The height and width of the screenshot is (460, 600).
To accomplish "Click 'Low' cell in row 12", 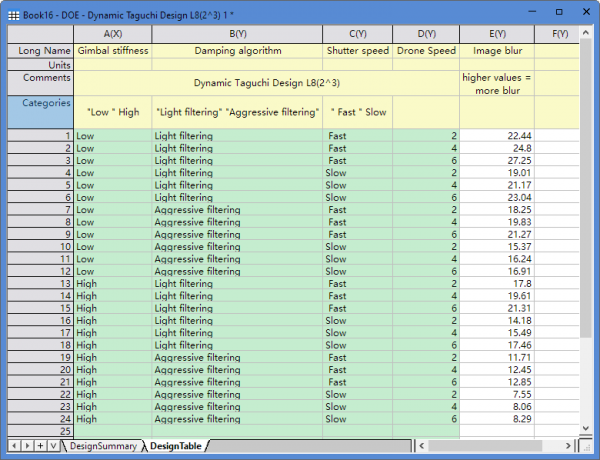I will tap(113, 271).
